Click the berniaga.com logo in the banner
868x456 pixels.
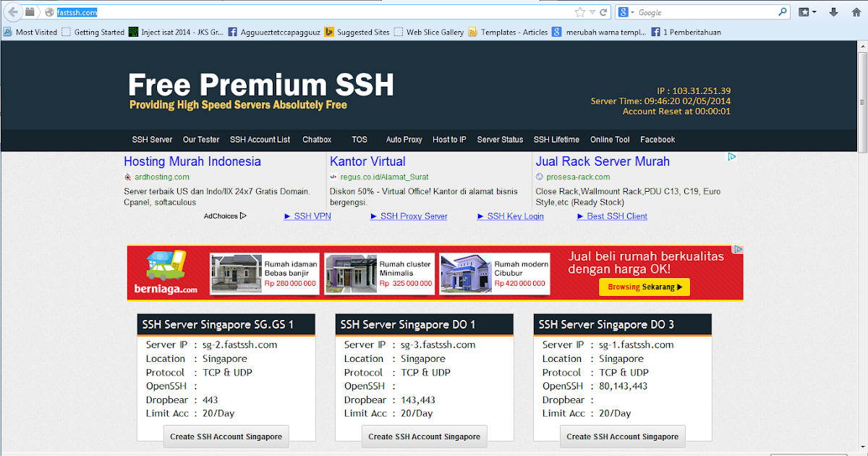click(166, 273)
